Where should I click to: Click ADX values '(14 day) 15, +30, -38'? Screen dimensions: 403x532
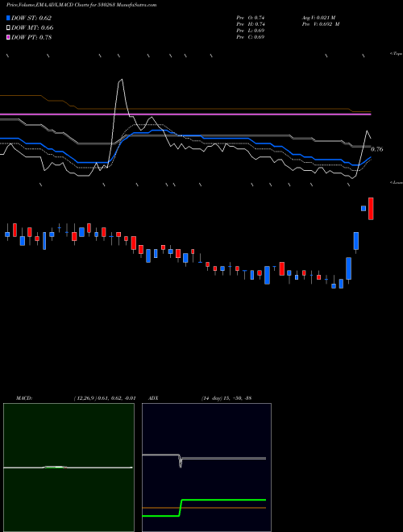[x=226, y=398]
